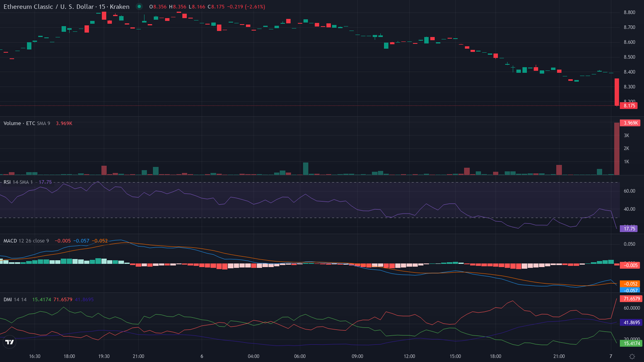Click the 8.300 price axis label
The image size is (644, 362).
pos(630,87)
